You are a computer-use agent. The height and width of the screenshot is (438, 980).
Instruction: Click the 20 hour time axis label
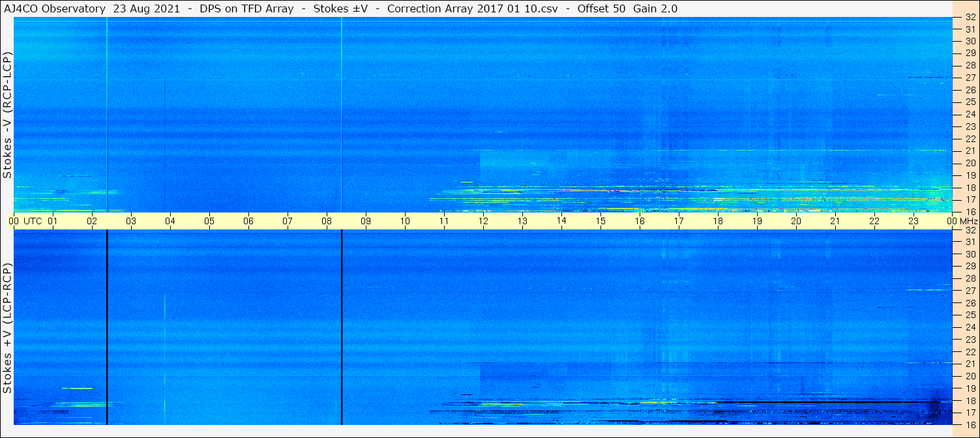[796, 221]
